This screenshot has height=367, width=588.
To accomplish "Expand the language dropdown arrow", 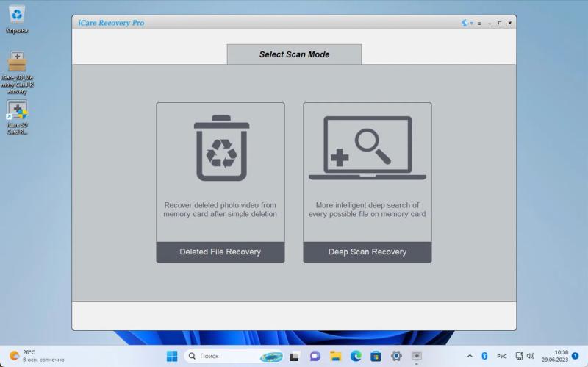I will 471,24.
